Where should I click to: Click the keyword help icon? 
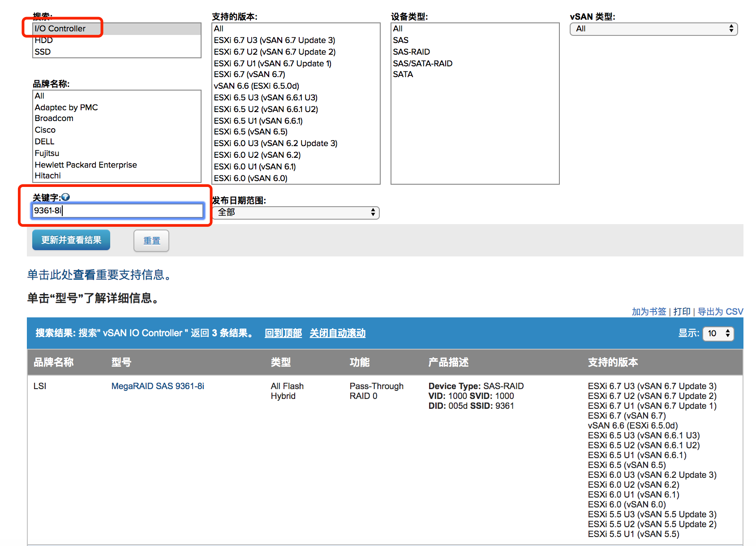[x=65, y=197]
